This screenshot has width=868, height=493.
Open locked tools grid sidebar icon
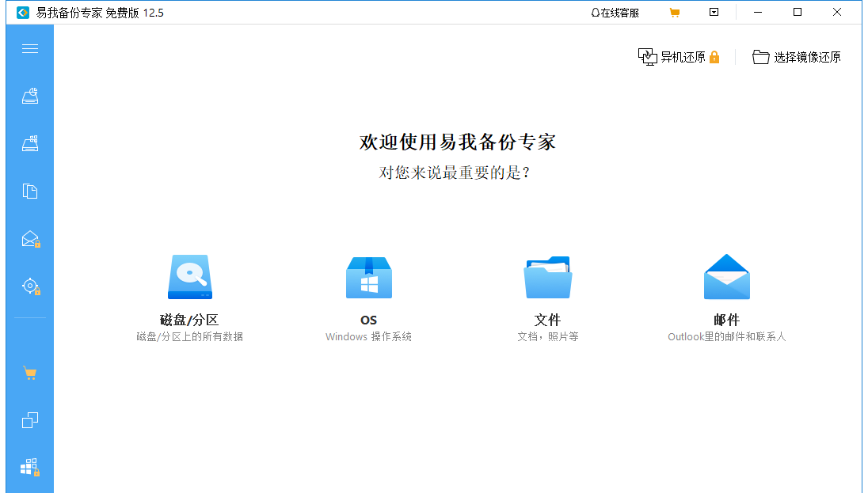[30, 468]
